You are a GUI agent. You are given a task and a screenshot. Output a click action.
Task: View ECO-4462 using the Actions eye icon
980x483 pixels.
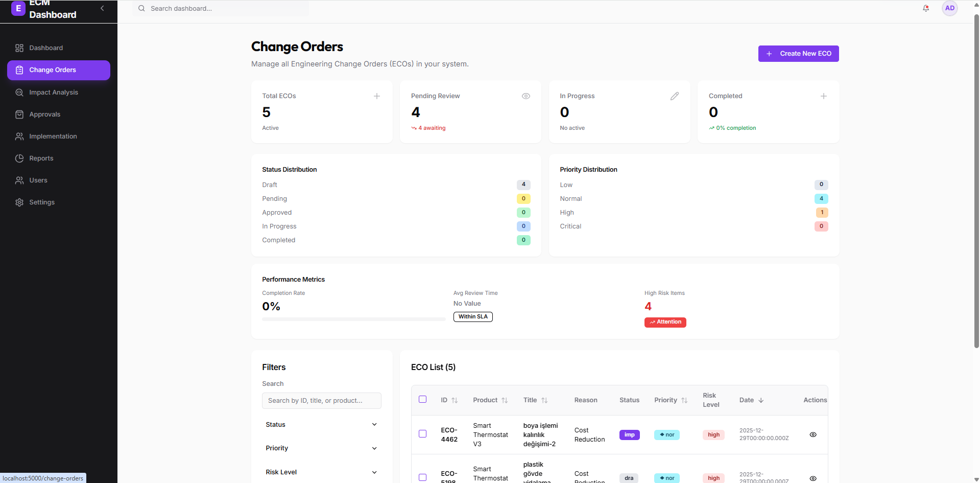tap(813, 434)
